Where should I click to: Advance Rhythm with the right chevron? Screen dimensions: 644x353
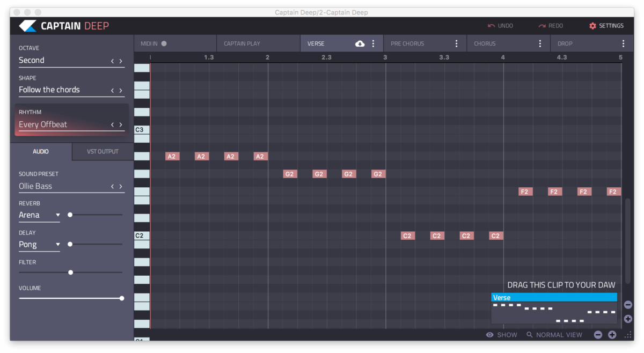121,124
